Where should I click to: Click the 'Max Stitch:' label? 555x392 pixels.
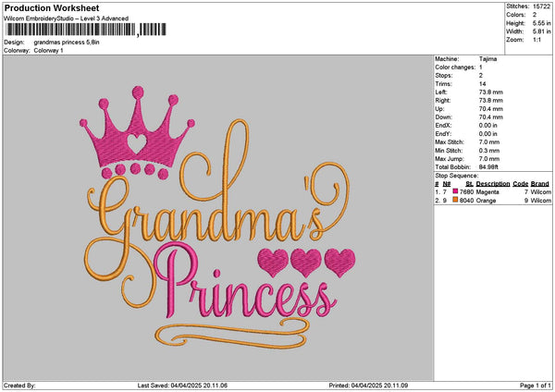click(450, 142)
